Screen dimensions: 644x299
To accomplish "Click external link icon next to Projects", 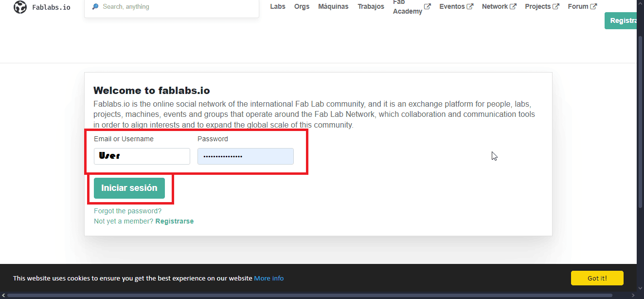I will (x=556, y=7).
